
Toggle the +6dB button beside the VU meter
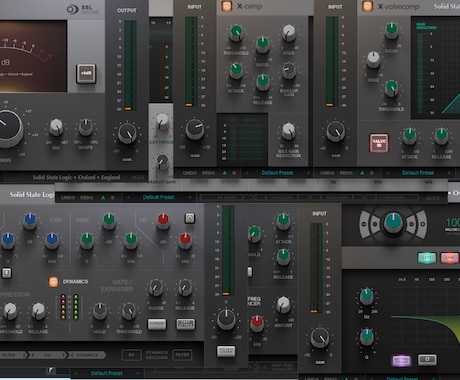[86, 73]
